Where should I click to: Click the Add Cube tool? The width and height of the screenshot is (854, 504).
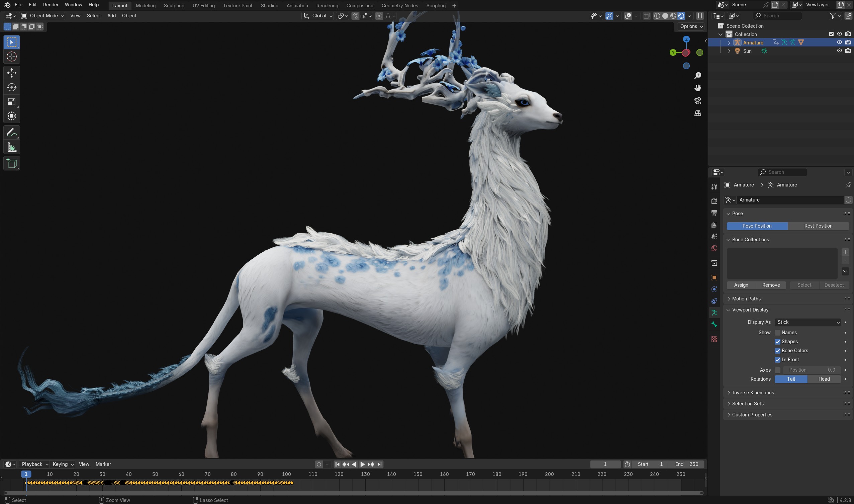click(x=12, y=163)
